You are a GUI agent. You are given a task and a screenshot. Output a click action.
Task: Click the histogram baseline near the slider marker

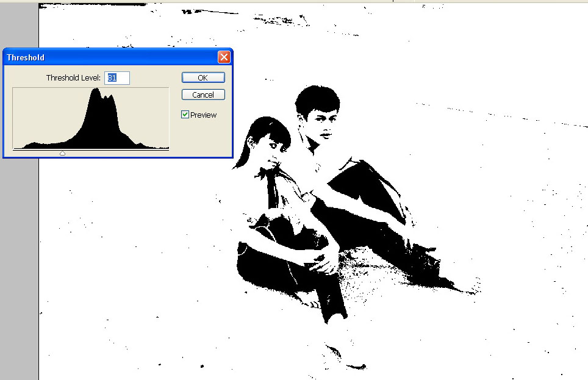tap(63, 149)
